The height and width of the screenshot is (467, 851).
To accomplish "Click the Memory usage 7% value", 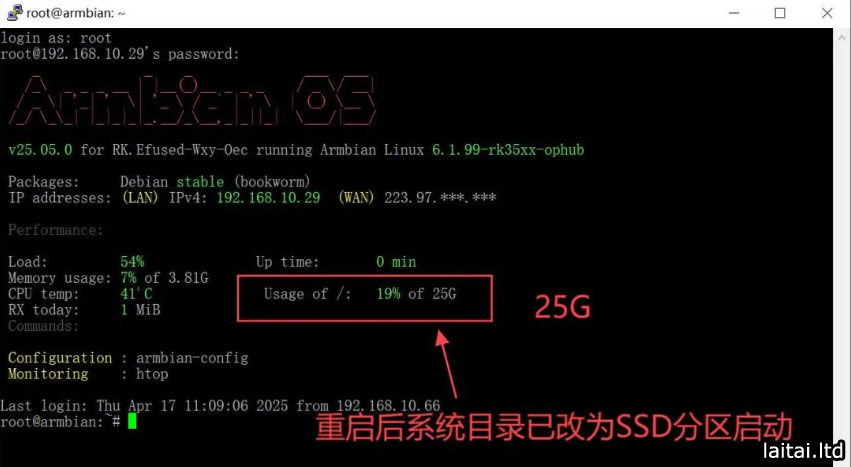I will 129,277.
